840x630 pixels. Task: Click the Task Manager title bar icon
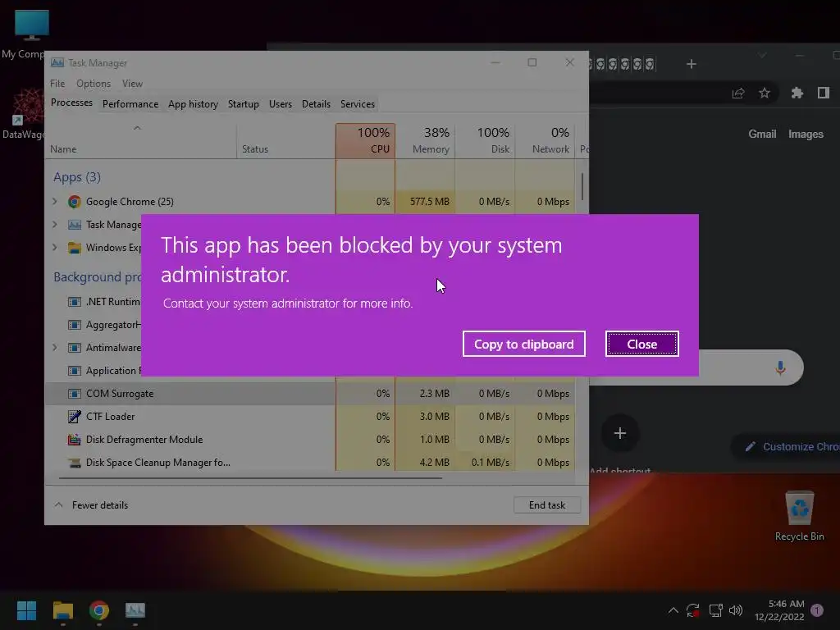click(x=57, y=62)
